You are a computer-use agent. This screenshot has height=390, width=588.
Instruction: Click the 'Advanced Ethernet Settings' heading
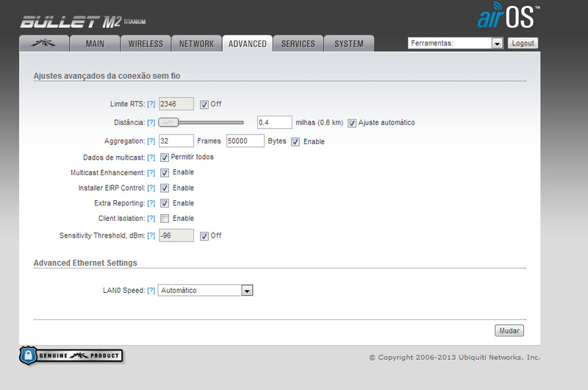(x=85, y=263)
